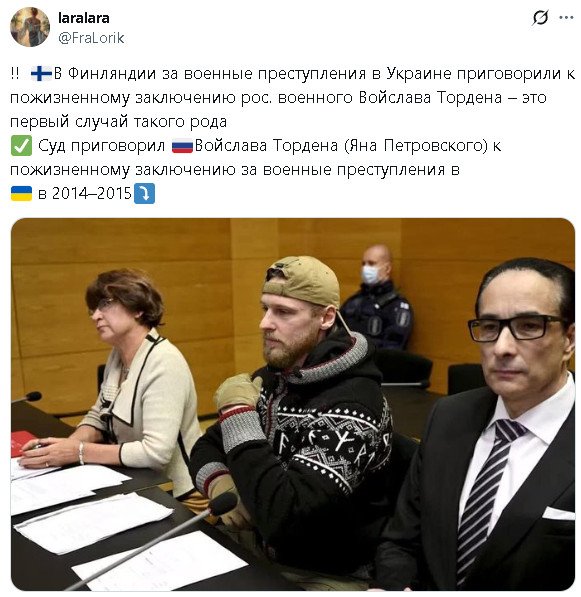
Task: Open the three-dot more options menu
Action: pos(566,18)
